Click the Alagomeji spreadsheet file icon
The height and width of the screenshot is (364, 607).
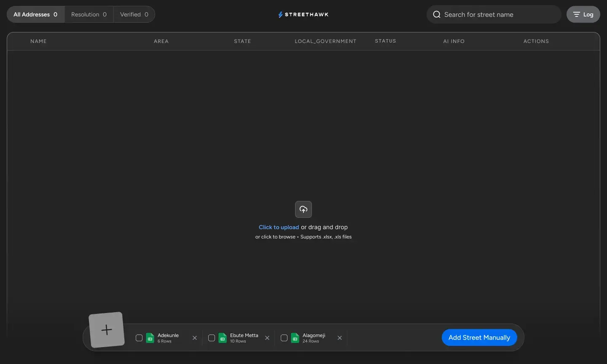pyautogui.click(x=295, y=338)
